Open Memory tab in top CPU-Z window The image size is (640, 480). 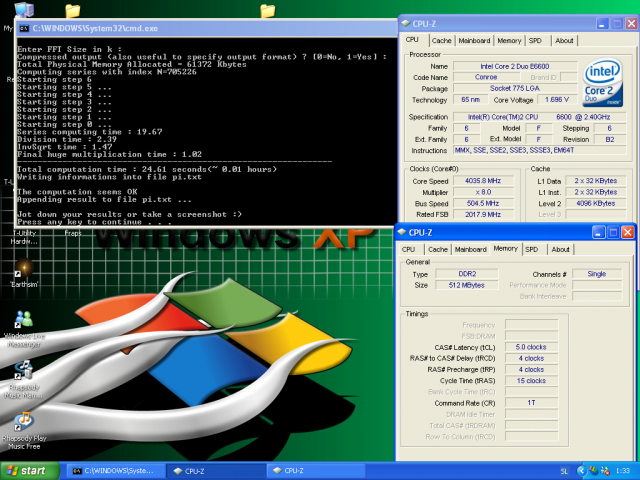pyautogui.click(x=509, y=40)
